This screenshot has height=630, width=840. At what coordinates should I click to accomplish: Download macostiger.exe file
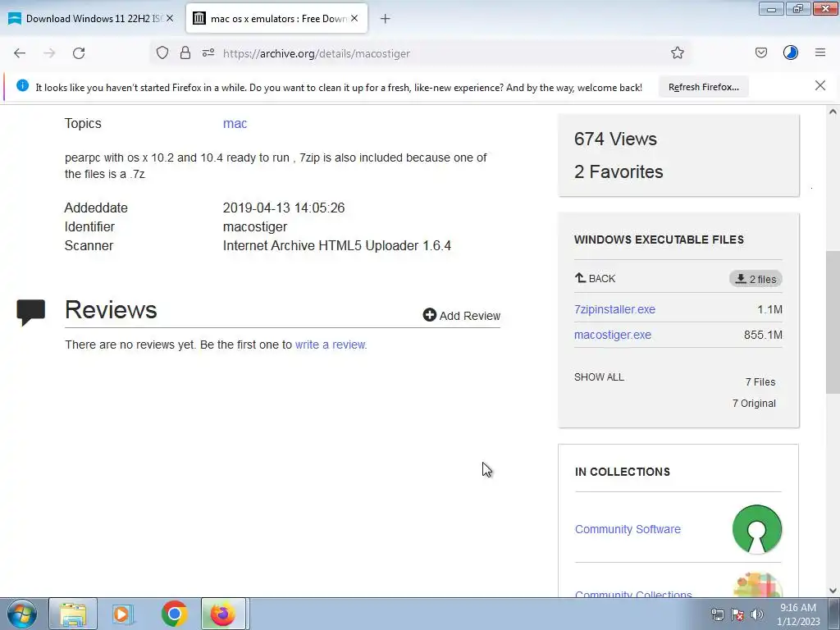point(613,335)
